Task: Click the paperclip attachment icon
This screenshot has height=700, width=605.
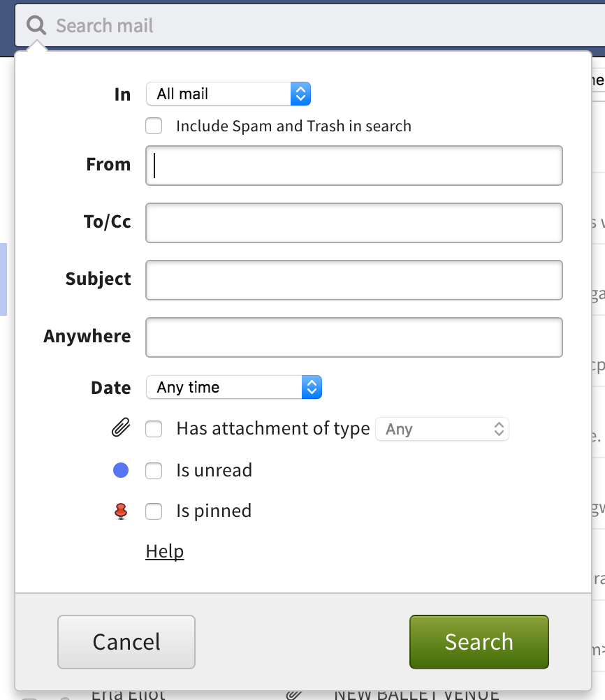Action: (x=121, y=428)
